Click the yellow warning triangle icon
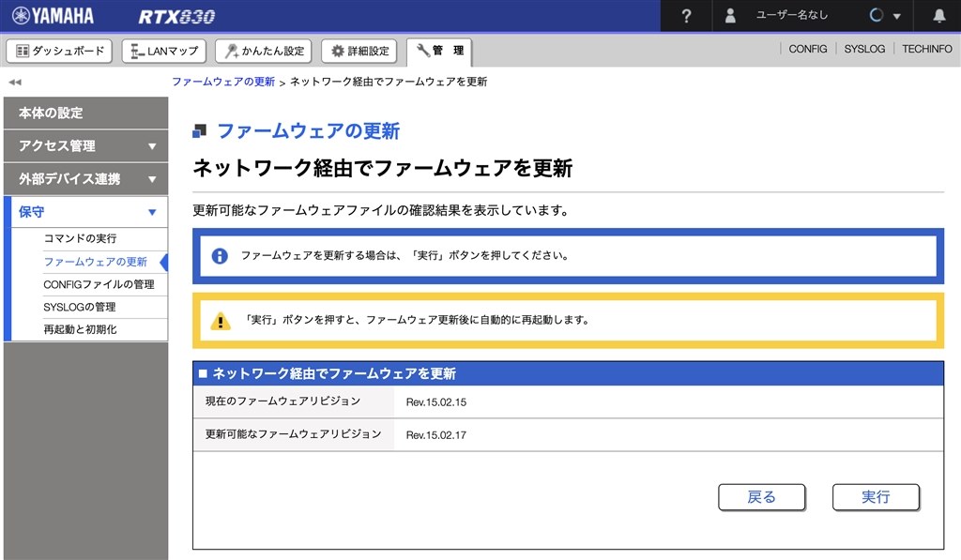 tap(220, 321)
